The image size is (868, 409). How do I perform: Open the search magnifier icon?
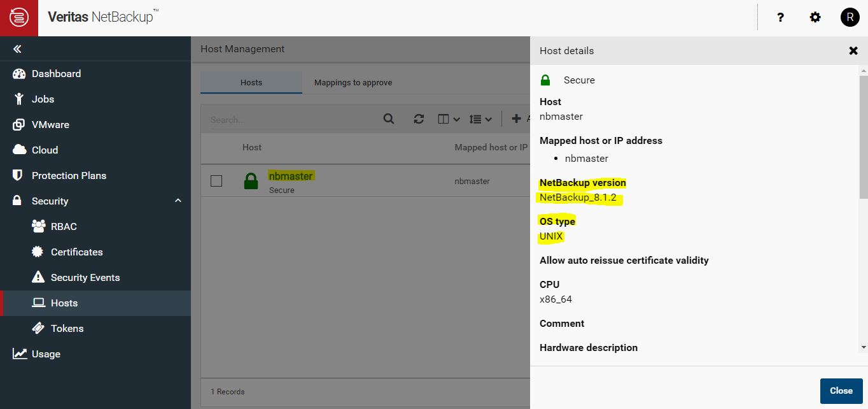(x=388, y=118)
